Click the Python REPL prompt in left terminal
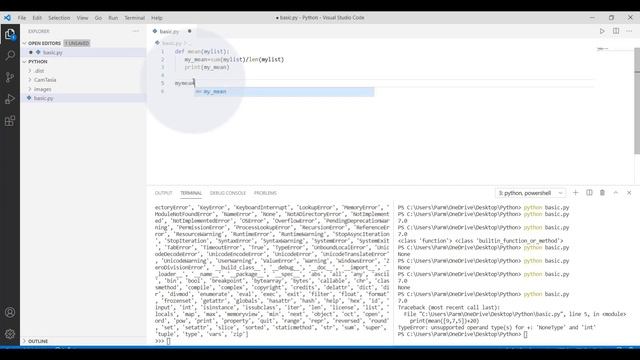This screenshot has width=640, height=360. (160, 341)
